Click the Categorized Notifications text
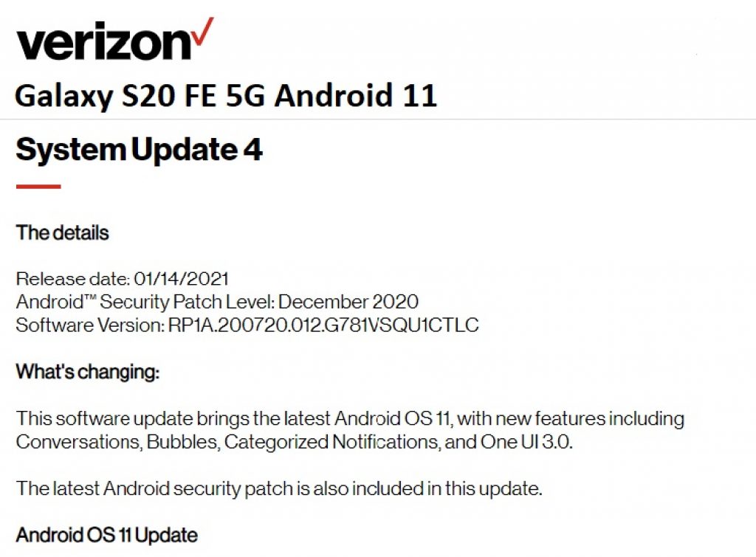 pos(332,443)
